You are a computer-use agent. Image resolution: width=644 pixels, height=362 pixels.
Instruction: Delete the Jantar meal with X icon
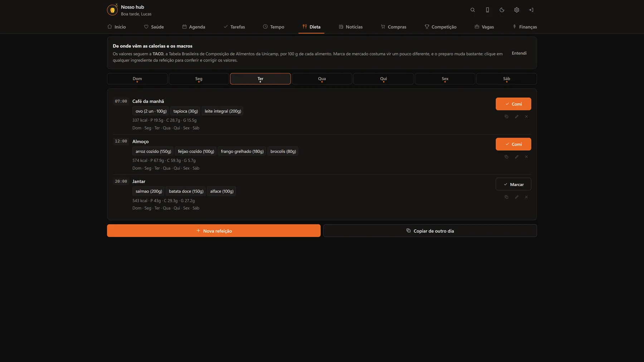pyautogui.click(x=526, y=197)
